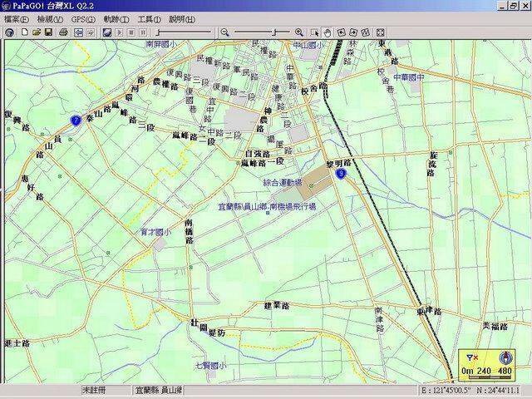The width and height of the screenshot is (532, 399).
Task: Go to previous view with back arrow
Action: click(79, 32)
